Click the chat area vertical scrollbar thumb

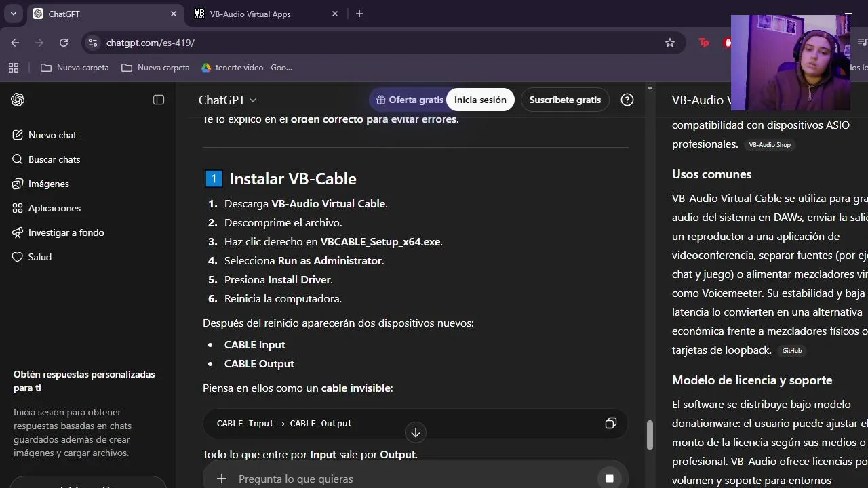point(650,435)
